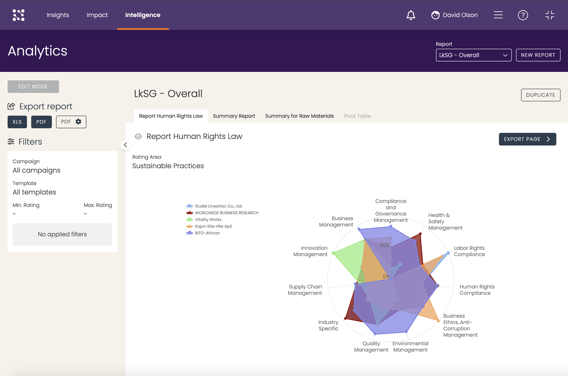Click the Sustainable Practices rating area value
568x376 pixels.
(168, 166)
